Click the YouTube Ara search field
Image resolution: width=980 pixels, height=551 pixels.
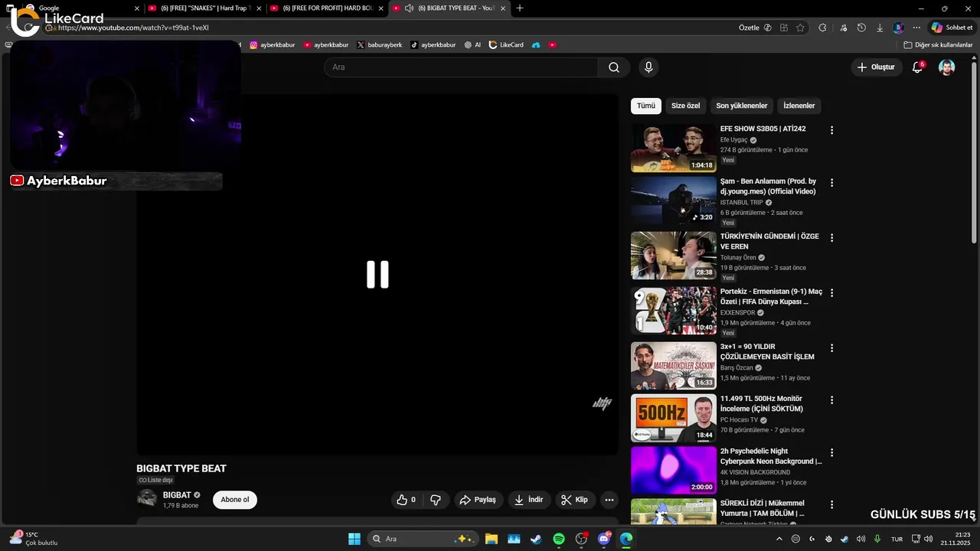[x=461, y=67]
